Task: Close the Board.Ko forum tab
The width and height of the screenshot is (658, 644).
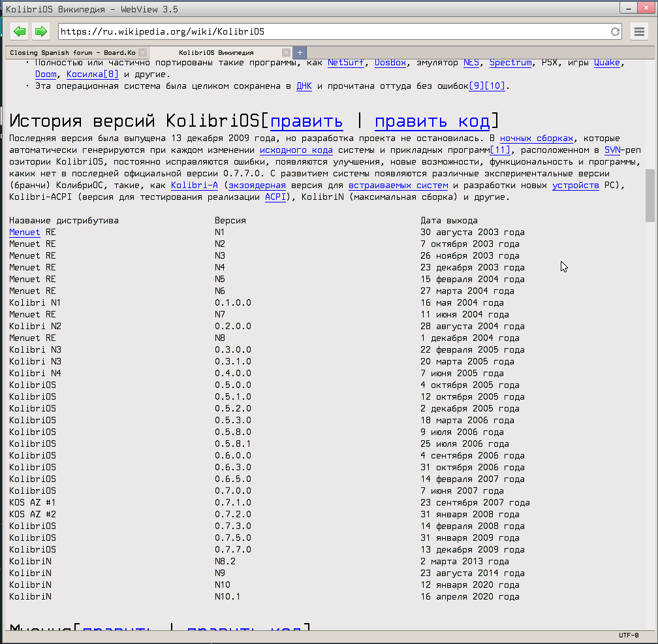Action: [x=142, y=52]
